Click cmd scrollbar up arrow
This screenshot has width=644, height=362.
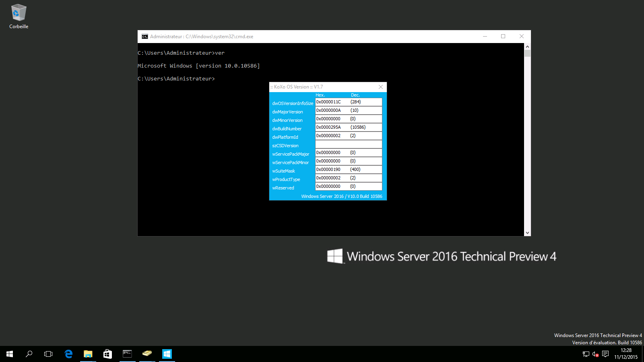(x=527, y=47)
